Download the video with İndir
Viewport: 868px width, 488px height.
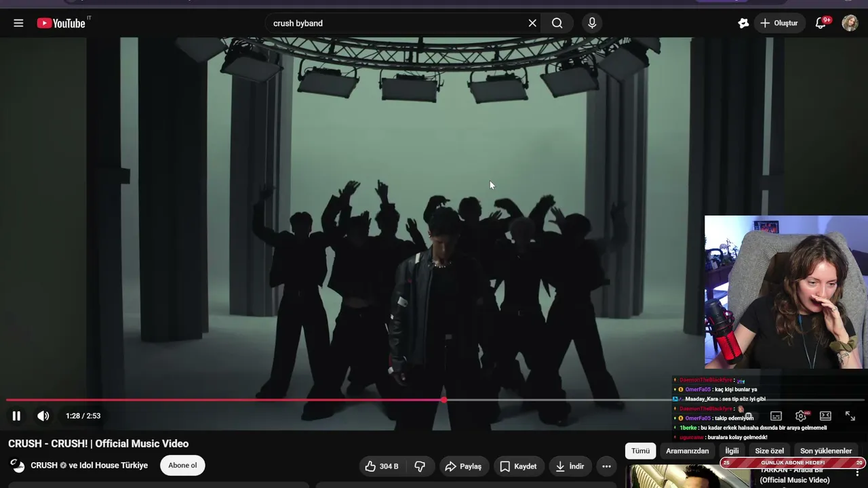[x=570, y=466]
